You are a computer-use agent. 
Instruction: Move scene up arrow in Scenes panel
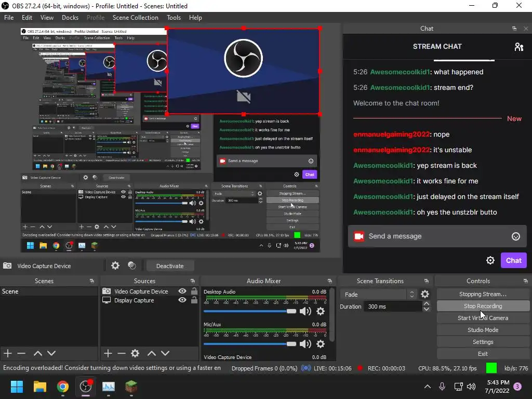coord(37,353)
